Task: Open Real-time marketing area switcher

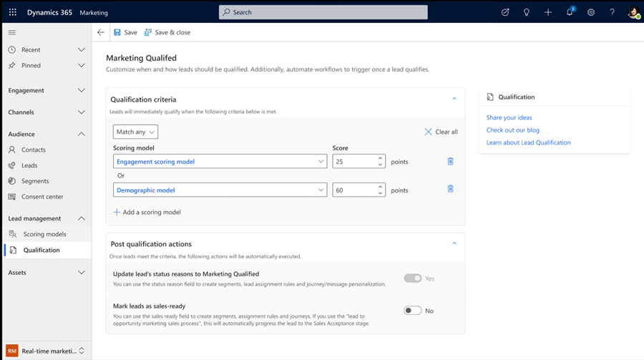Action: pyautogui.click(x=47, y=351)
